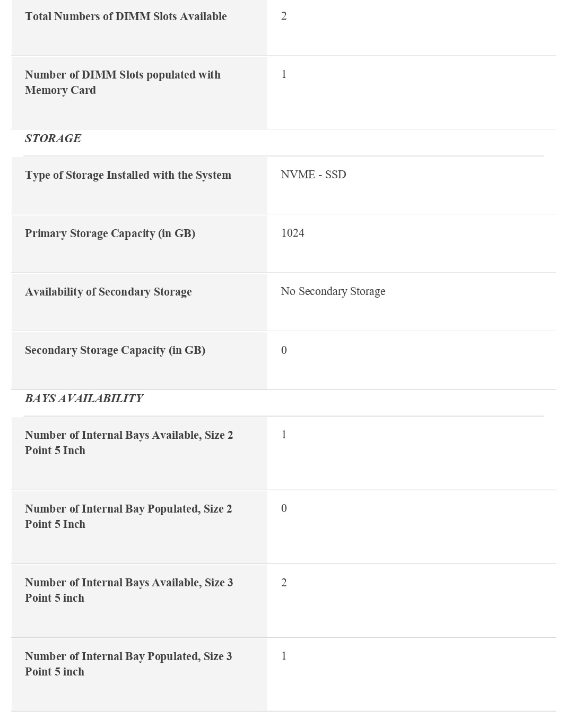566x728 pixels.
Task: Click the value for Total DIMM Slots Available
Action: pos(284,16)
